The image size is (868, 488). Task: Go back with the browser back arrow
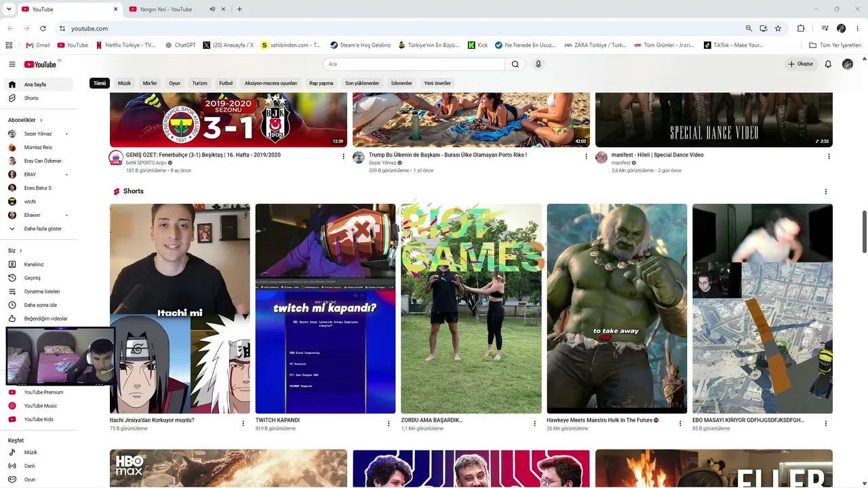pyautogui.click(x=10, y=28)
